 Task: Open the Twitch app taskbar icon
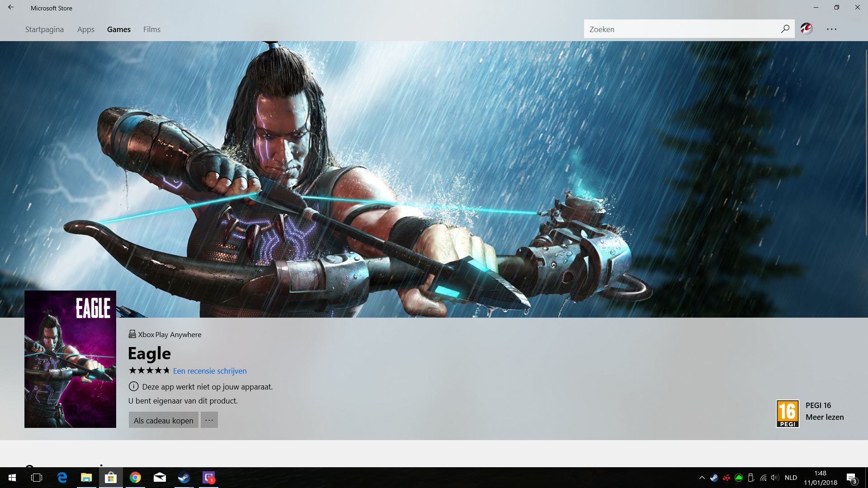coord(208,478)
